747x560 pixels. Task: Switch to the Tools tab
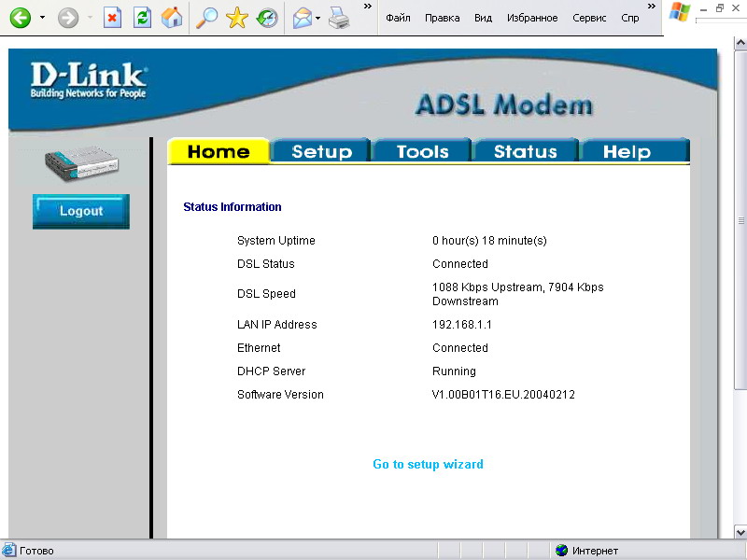[x=423, y=151]
